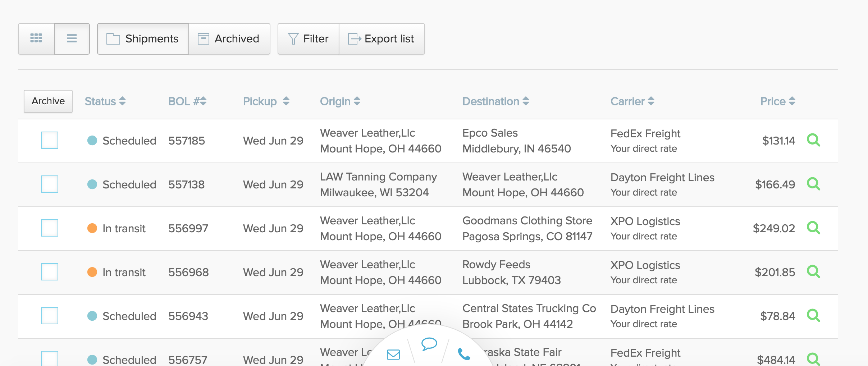Select checkbox for shipment 556968
868x366 pixels.
point(50,272)
